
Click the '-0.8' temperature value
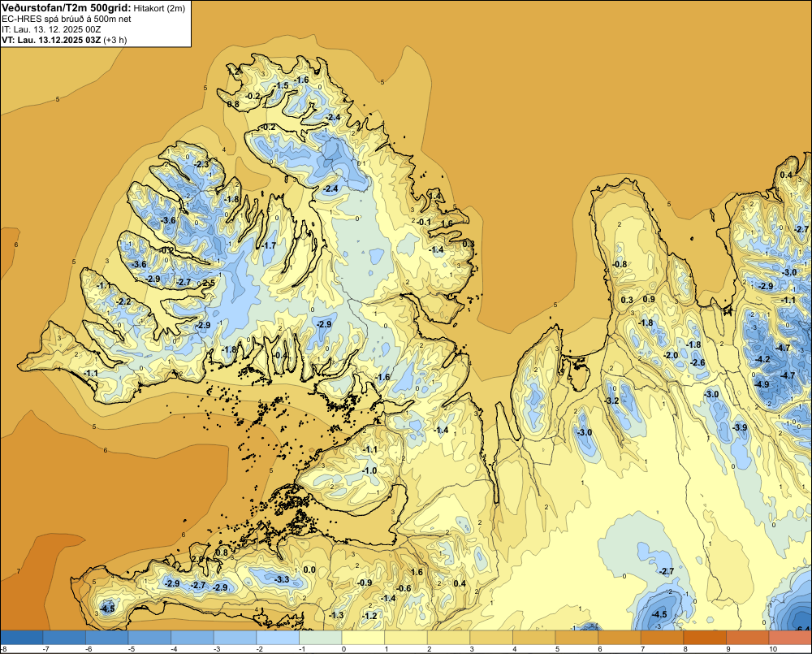620,264
